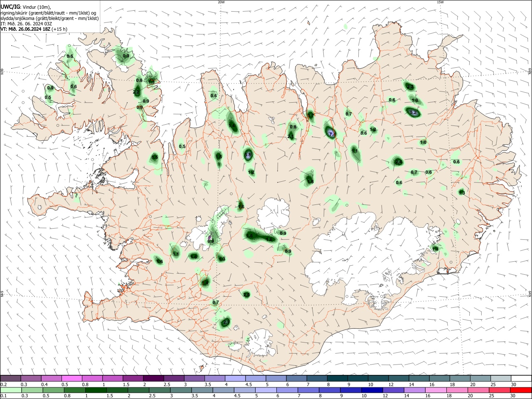Click the 'UWC/IG: Vindur (10m)' title text
This screenshot has height=399, width=532.
(x=25, y=7)
